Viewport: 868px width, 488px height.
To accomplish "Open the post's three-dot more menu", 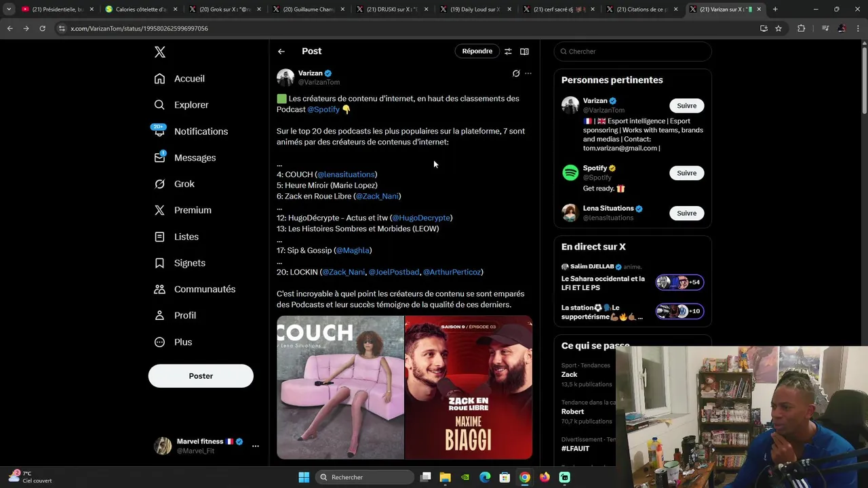I will click(x=528, y=73).
